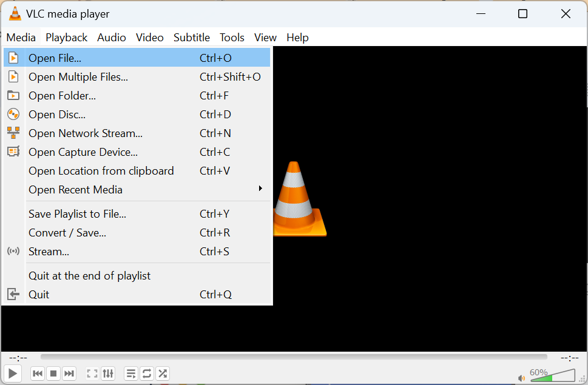Viewport: 588px width, 385px height.
Task: Mute the audio via speaker icon
Action: pos(521,377)
